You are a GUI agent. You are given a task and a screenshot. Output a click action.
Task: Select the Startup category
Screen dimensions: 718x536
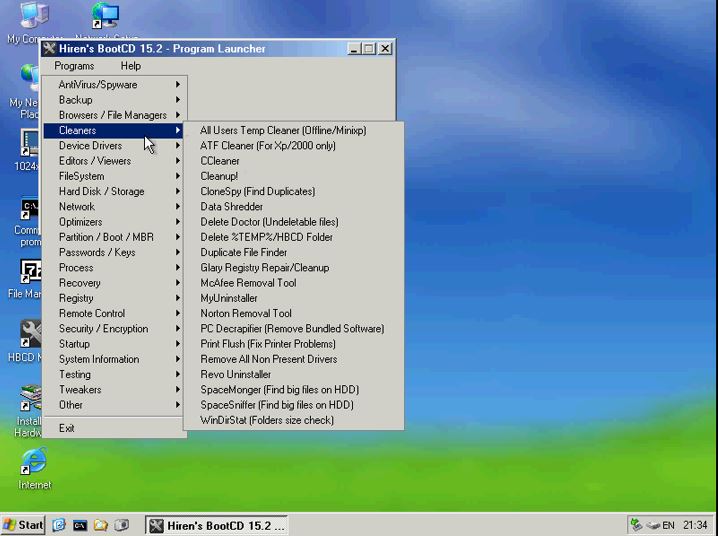[x=114, y=344]
